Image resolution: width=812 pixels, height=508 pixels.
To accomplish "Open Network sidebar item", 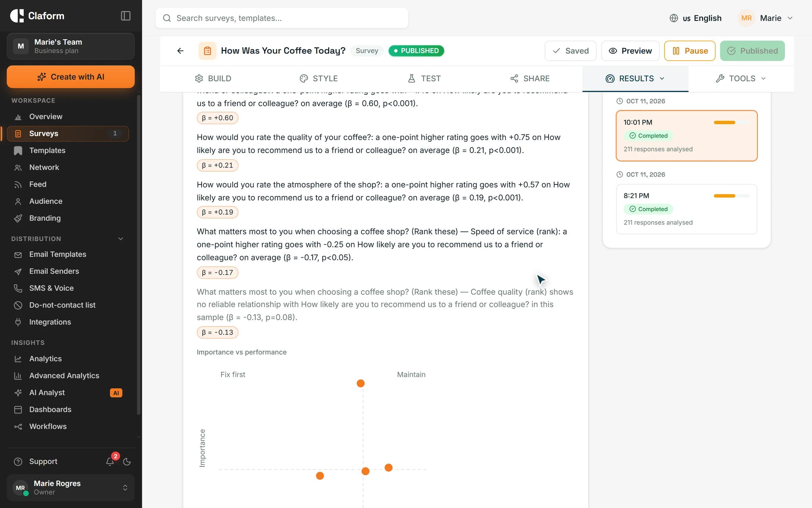I will pos(68,167).
